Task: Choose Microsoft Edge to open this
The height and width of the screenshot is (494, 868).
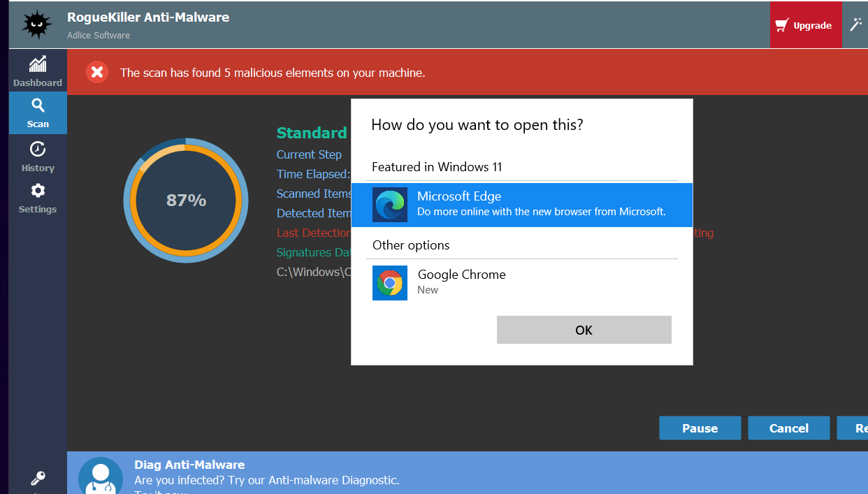Action: coord(521,205)
